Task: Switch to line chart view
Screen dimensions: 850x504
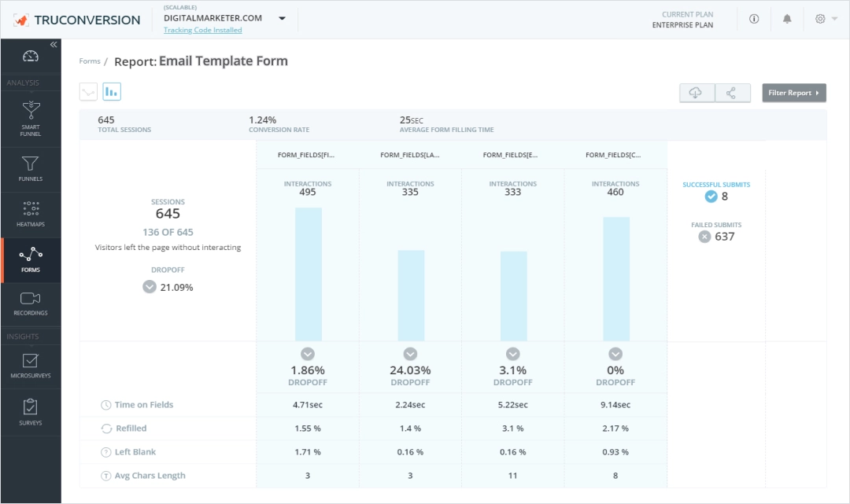Action: [88, 92]
